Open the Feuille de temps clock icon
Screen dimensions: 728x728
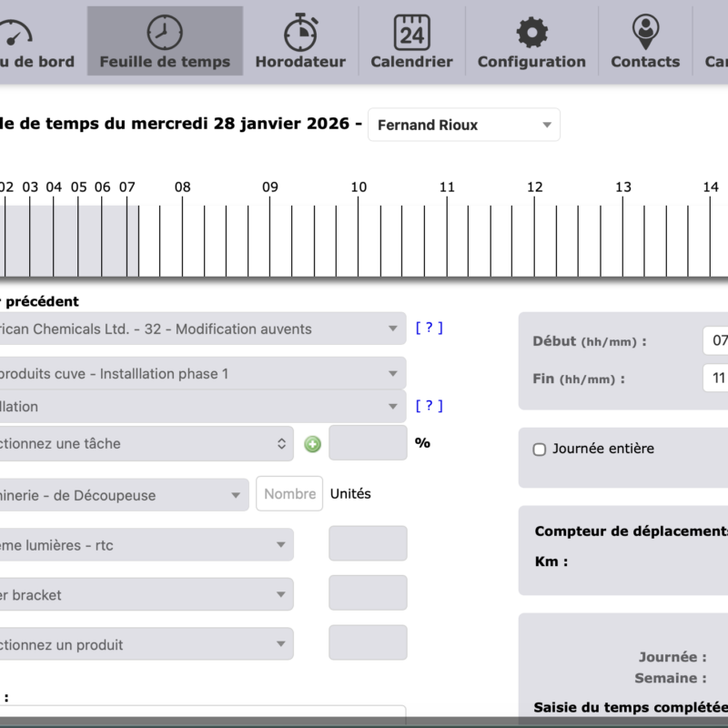(x=165, y=33)
